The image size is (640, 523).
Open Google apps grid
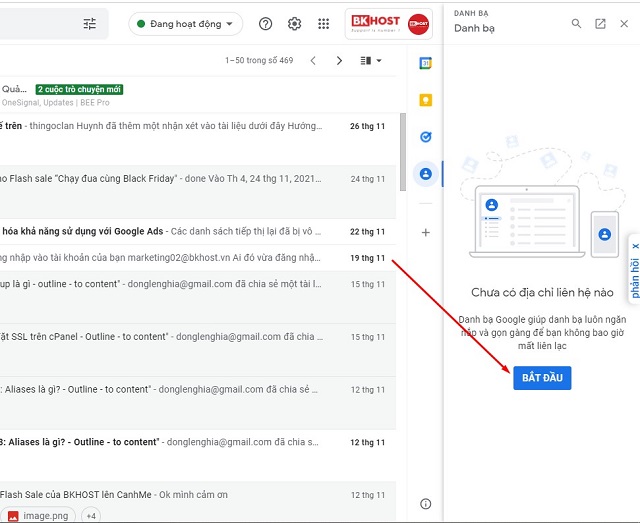point(324,24)
